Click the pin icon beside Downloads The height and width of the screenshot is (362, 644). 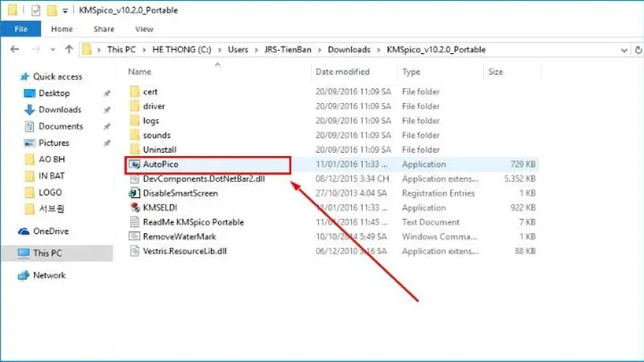(x=107, y=110)
